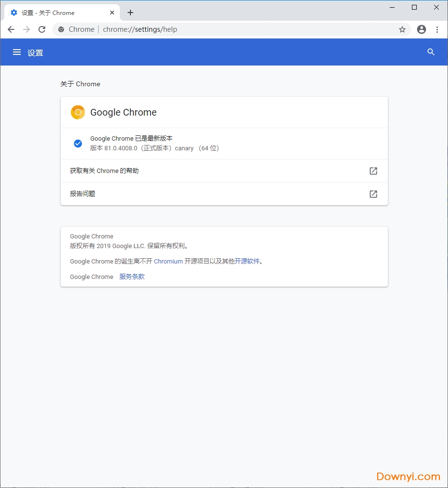The width and height of the screenshot is (448, 488).
Task: Click 获取有关 Chrome 的帮助
Action: [x=104, y=171]
